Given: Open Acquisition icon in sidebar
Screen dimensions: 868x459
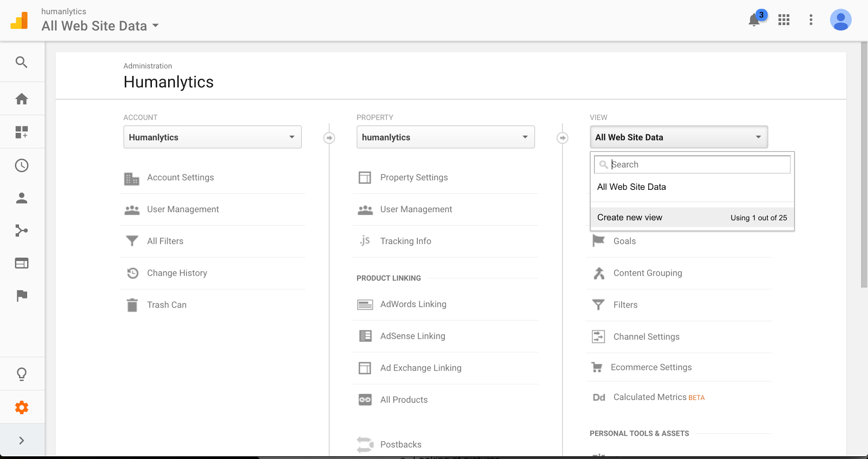Looking at the screenshot, I should 22,231.
